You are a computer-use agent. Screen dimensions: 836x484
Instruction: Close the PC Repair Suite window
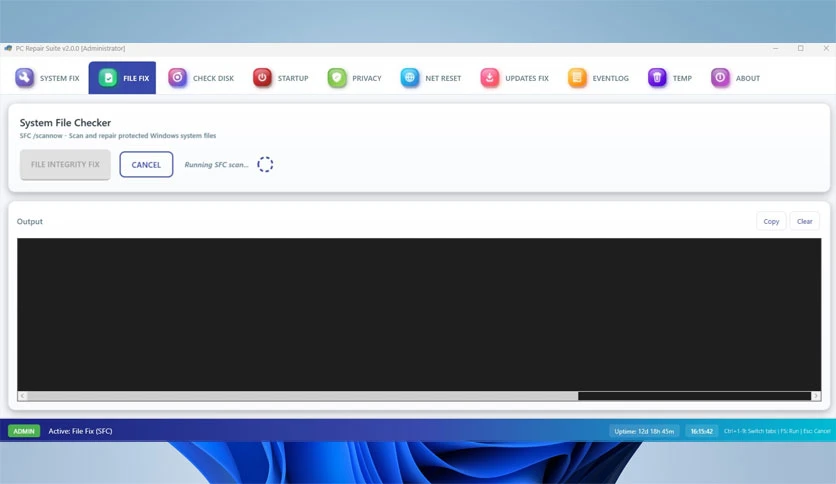pyautogui.click(x=826, y=48)
